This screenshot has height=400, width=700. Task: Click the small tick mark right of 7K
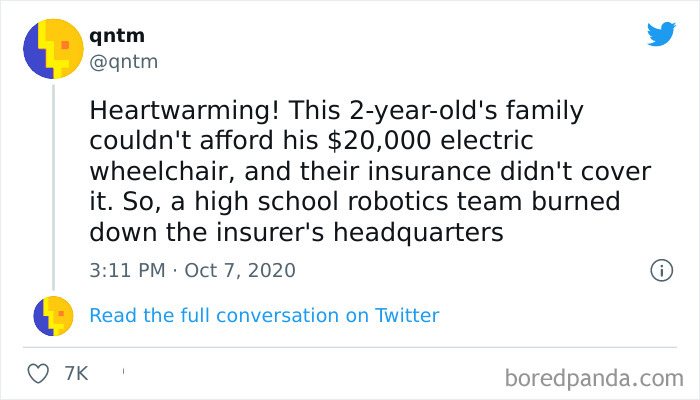[123, 372]
